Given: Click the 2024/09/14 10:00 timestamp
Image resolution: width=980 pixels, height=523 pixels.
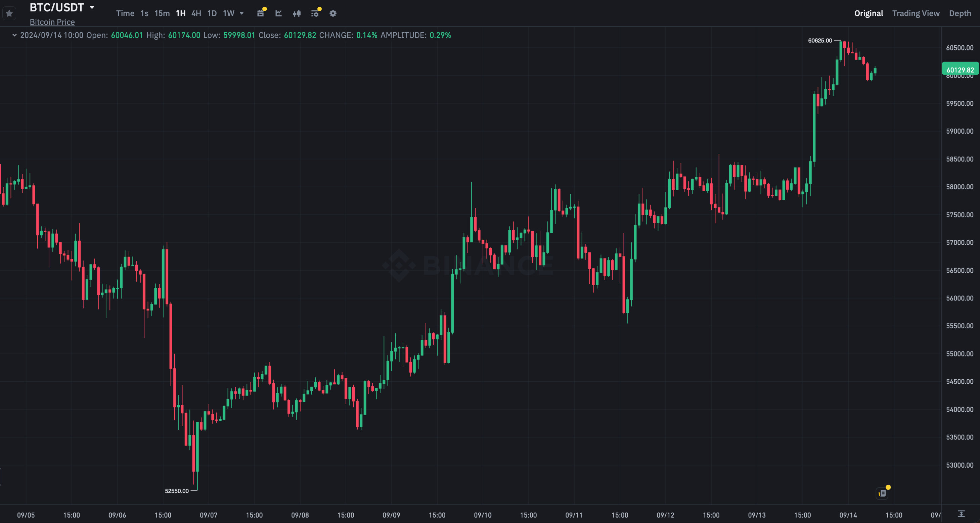Looking at the screenshot, I should click(51, 35).
